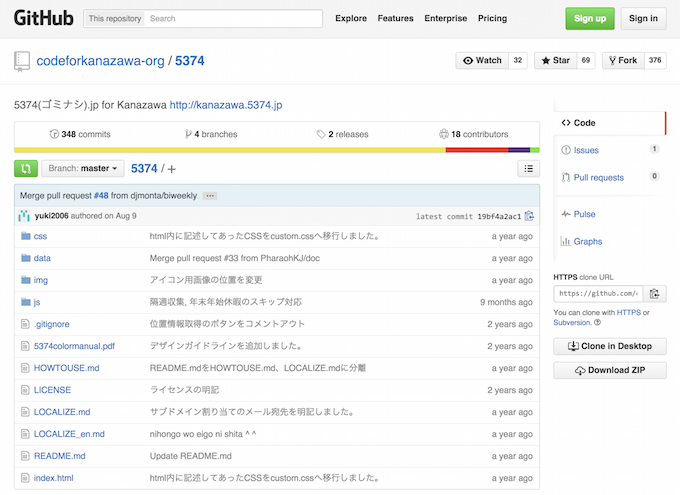Add a new file with the plus link
680x495 pixels.
point(172,169)
